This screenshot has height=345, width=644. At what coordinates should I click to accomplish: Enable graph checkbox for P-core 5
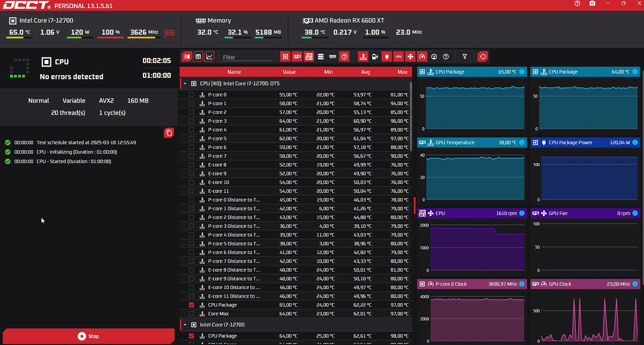191,138
